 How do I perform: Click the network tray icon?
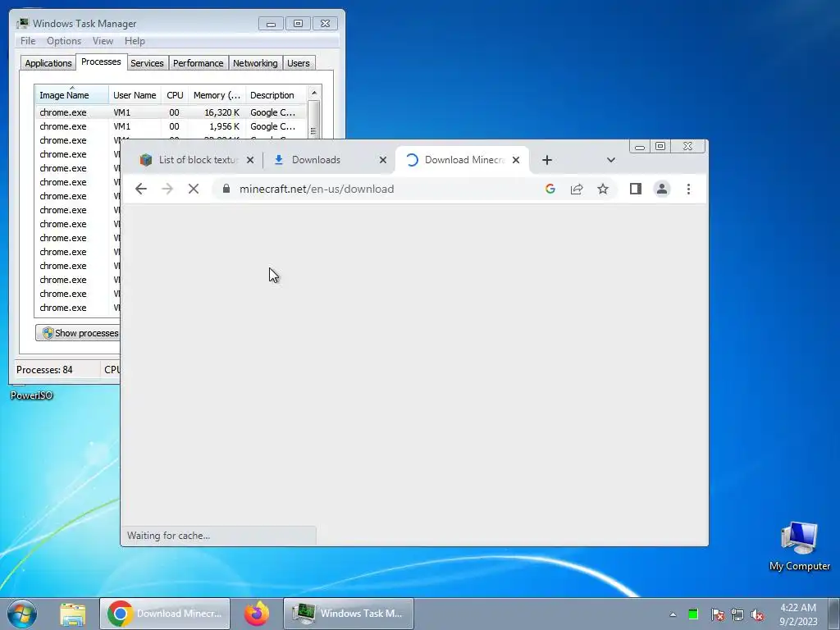pos(737,614)
